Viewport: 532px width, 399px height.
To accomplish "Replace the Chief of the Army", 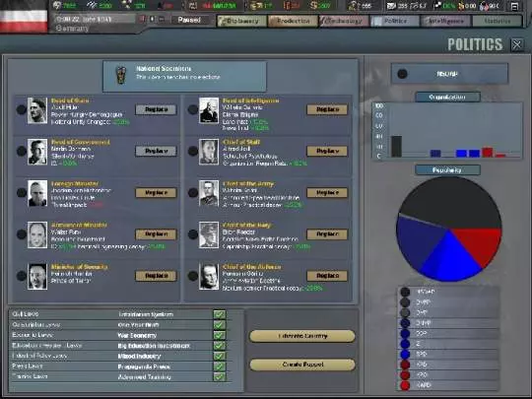I will click(x=327, y=193).
